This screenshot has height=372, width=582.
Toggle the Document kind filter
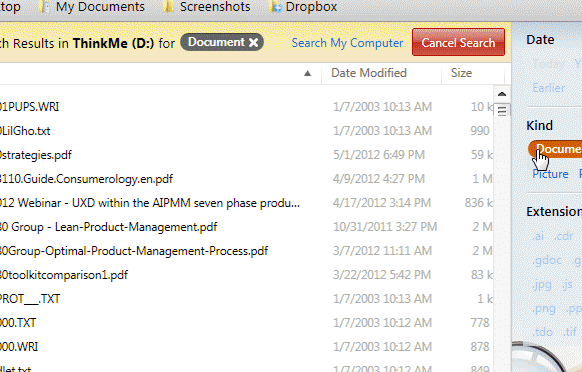[x=555, y=149]
